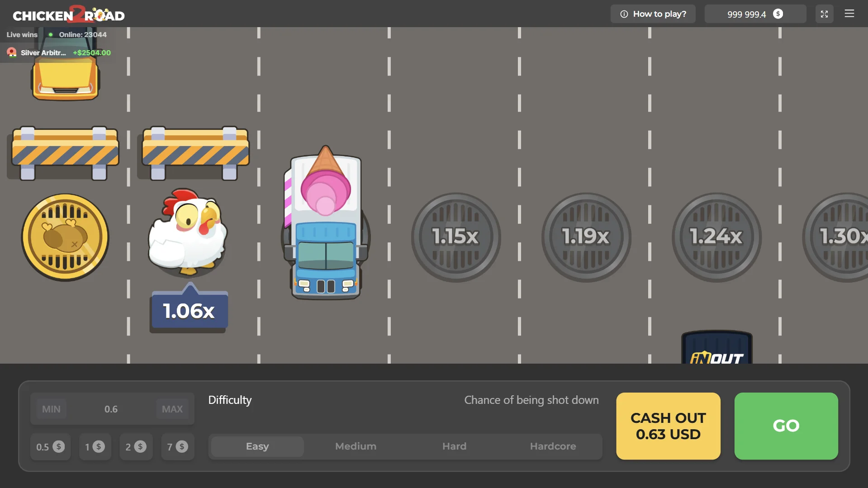Image resolution: width=868 pixels, height=488 pixels.
Task: Set bet to MIN
Action: (x=51, y=409)
